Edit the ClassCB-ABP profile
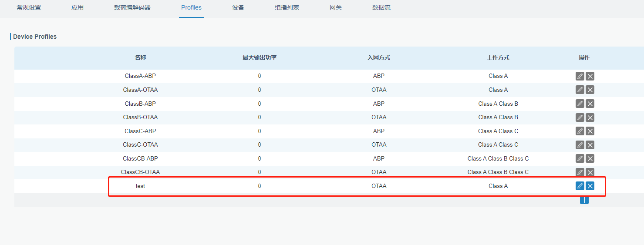Image resolution: width=644 pixels, height=245 pixels. 580,158
